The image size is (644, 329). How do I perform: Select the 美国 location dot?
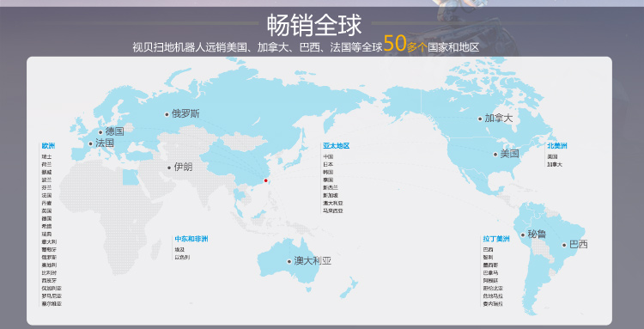pyautogui.click(x=495, y=155)
